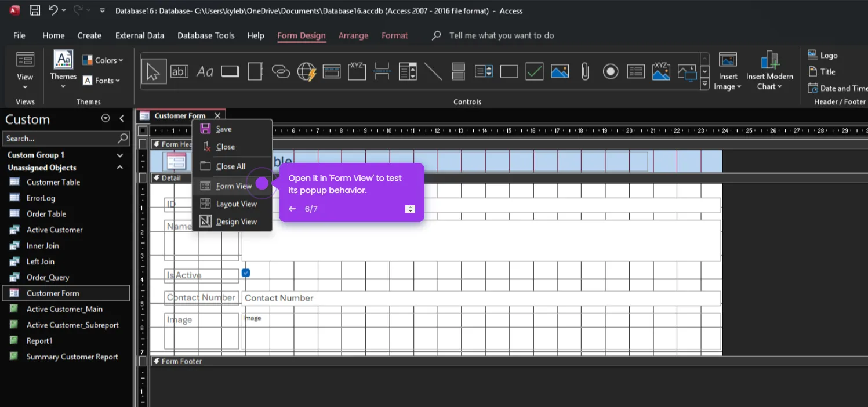This screenshot has height=407, width=868.
Task: Insert Title in Header / Footer group
Action: [x=822, y=72]
